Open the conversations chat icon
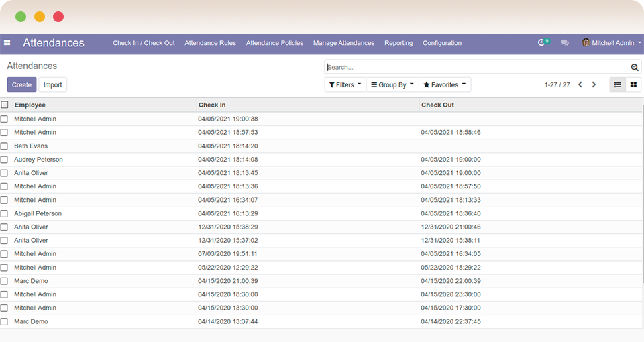Image resolution: width=644 pixels, height=342 pixels. 565,43
